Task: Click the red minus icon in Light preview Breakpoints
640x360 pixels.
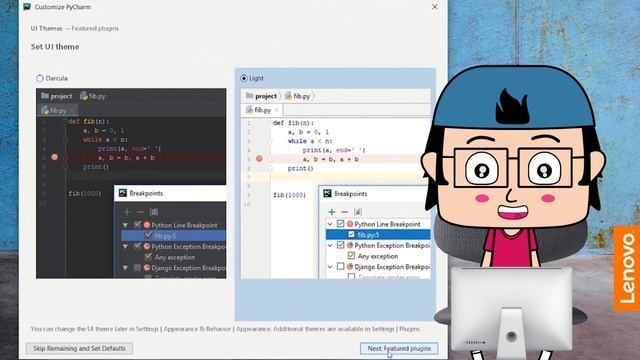Action: 344,212
